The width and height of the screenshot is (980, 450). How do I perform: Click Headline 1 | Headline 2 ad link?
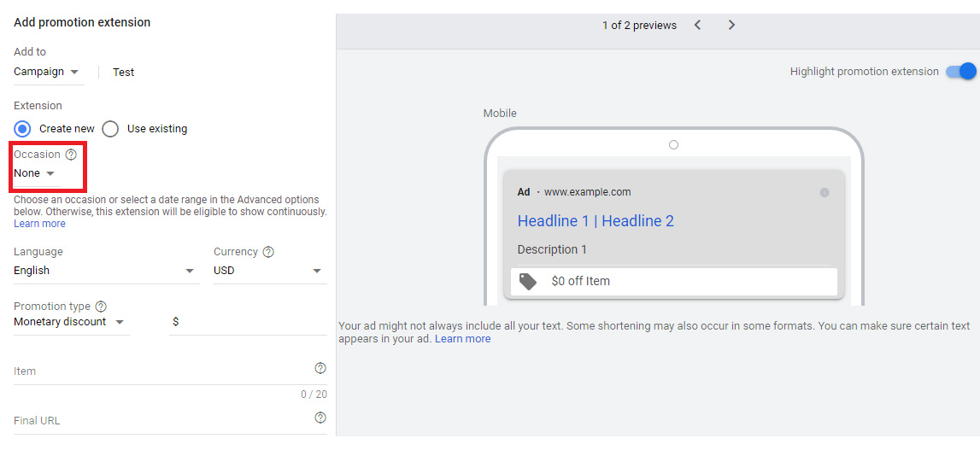click(596, 221)
